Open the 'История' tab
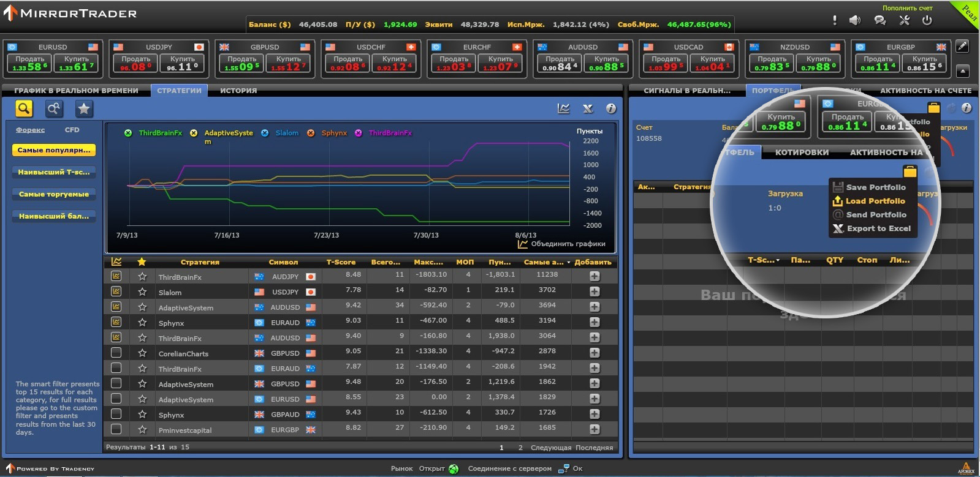Viewport: 980px width, 477px height. pyautogui.click(x=238, y=91)
